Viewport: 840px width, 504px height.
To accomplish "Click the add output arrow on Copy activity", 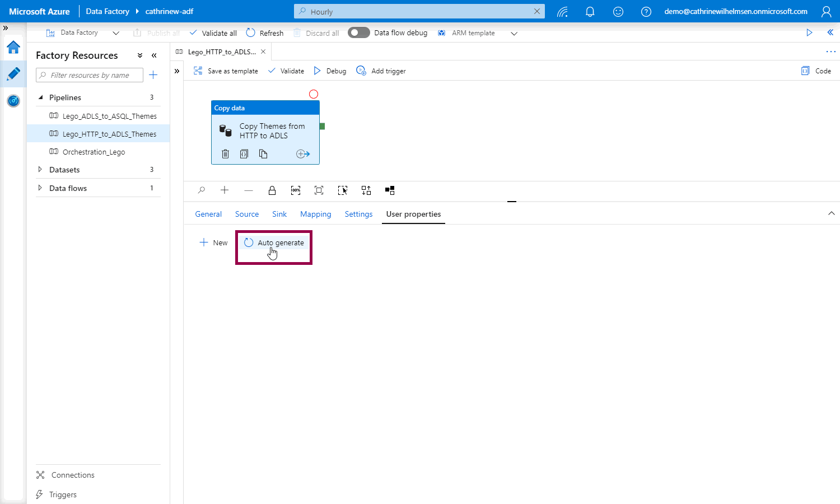I will [303, 154].
